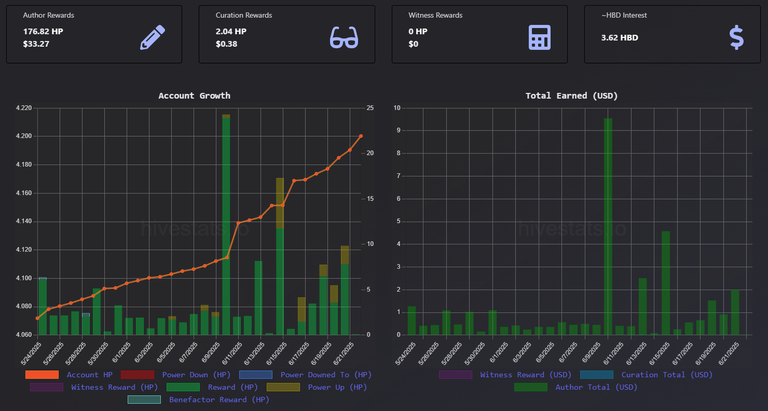768x411 pixels.
Task: Click the glasses icon in Curation Rewards card
Action: pos(344,38)
